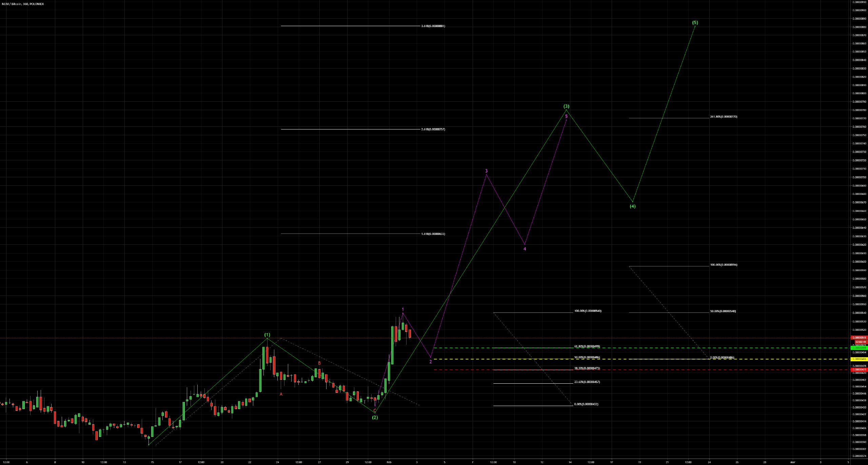This screenshot has height=465, width=868.
Task: Click the 261.80%(0.00000770) Fibonacci label
Action: 724,117
